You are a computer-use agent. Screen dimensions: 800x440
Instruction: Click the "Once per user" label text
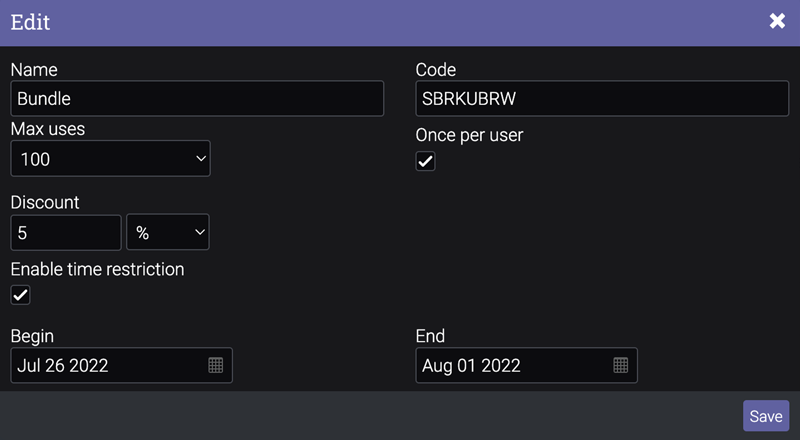(469, 135)
